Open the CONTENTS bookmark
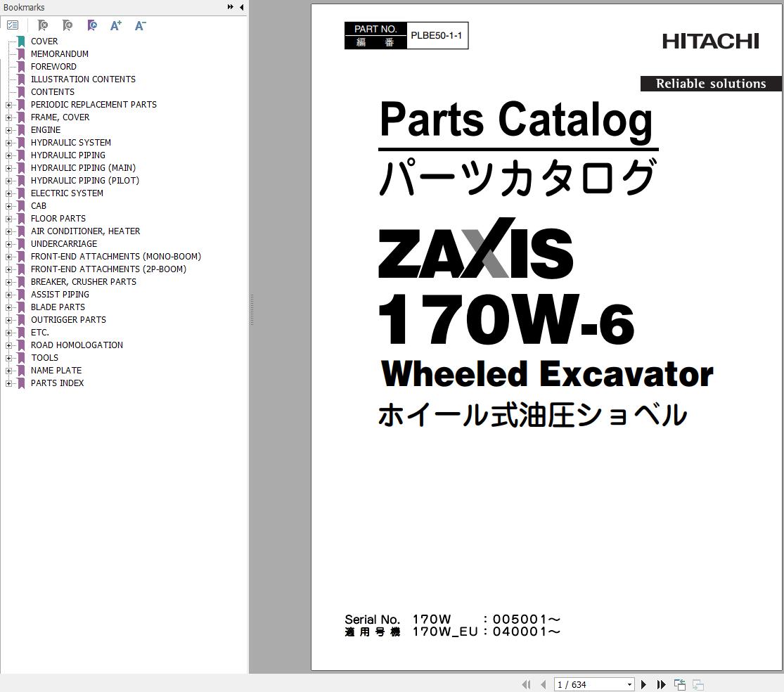The height and width of the screenshot is (692, 784). pyautogui.click(x=53, y=91)
